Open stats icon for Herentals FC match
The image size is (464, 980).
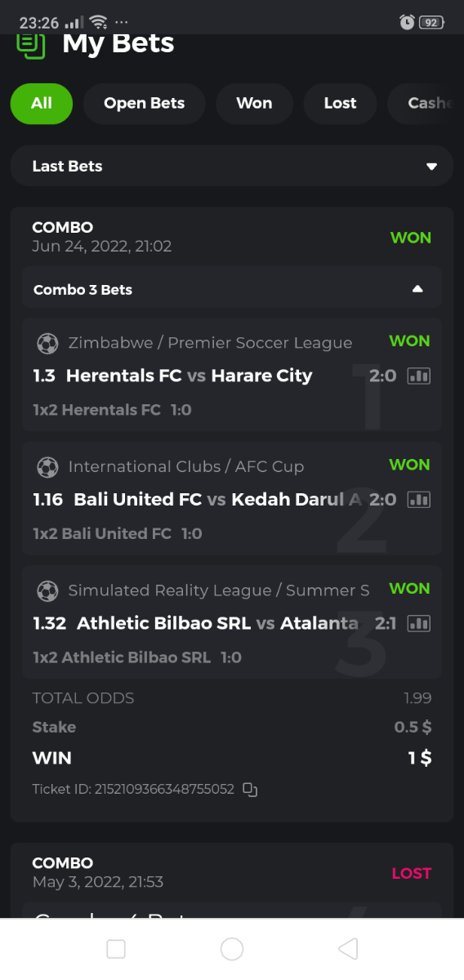pyautogui.click(x=418, y=376)
